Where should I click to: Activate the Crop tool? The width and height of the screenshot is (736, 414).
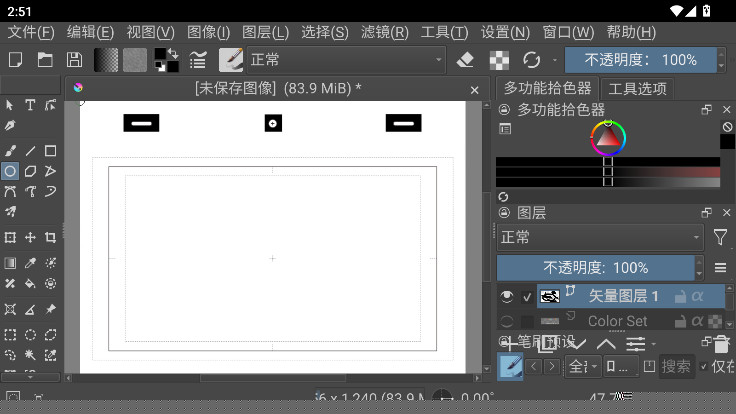pyautogui.click(x=50, y=237)
